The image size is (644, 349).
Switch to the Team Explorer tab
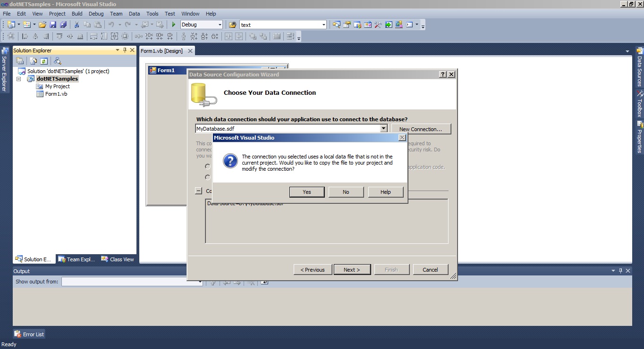coord(76,259)
